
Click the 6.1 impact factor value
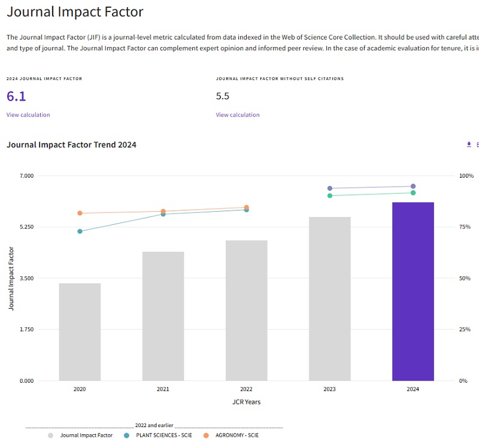(x=16, y=96)
